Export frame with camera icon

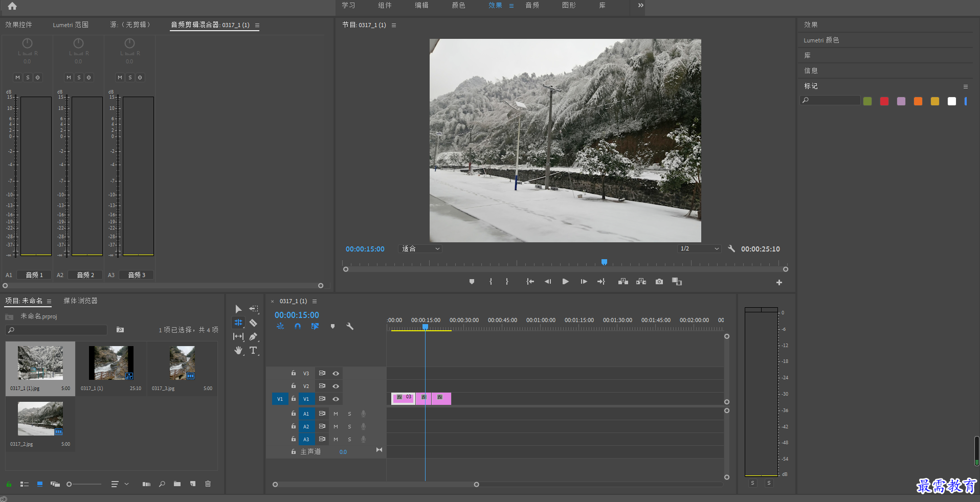click(659, 282)
